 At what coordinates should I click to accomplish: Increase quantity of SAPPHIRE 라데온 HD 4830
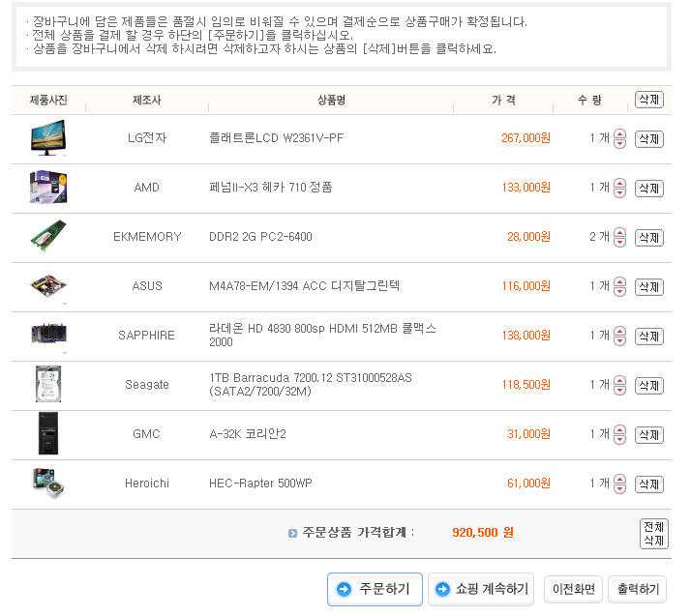pyautogui.click(x=619, y=332)
